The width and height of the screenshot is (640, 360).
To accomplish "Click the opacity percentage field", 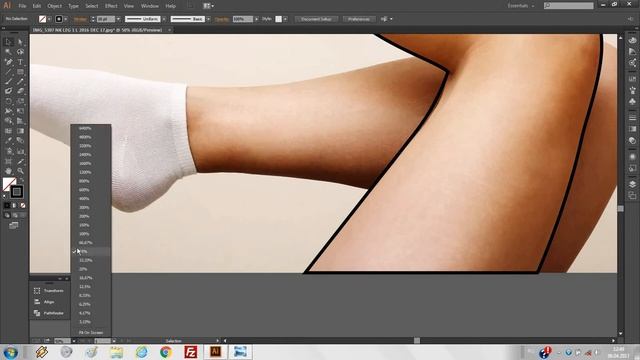I will [243, 19].
